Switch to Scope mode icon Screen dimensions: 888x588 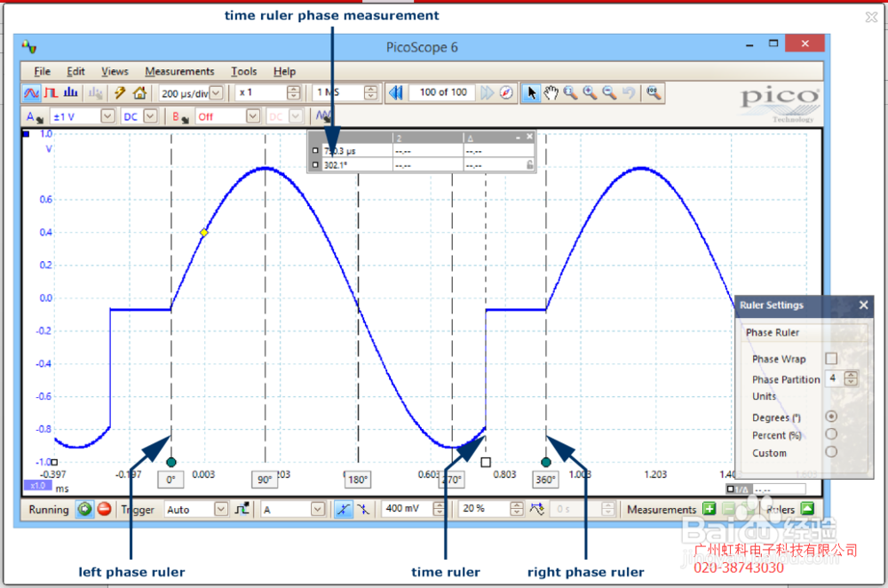coord(32,93)
